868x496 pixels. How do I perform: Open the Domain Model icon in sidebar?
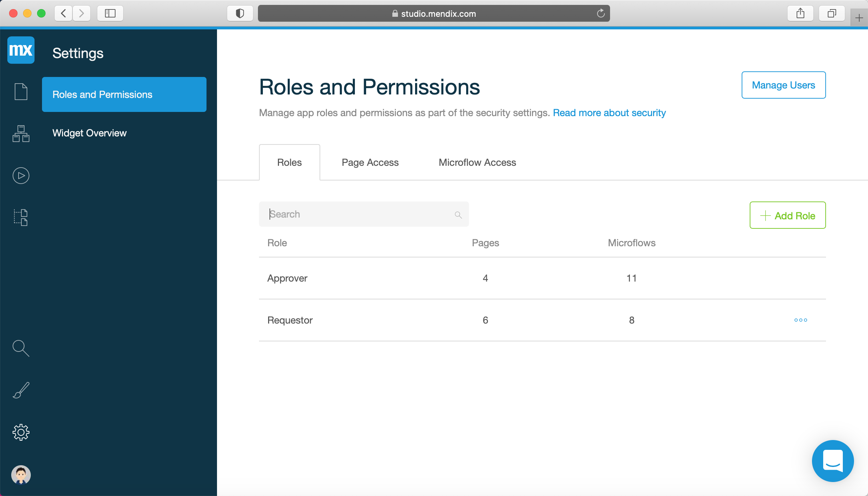tap(21, 134)
